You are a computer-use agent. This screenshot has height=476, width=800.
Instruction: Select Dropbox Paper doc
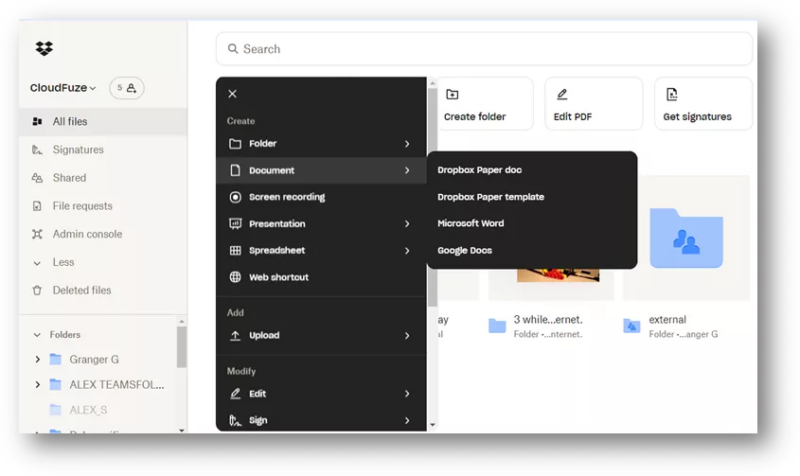click(x=532, y=170)
